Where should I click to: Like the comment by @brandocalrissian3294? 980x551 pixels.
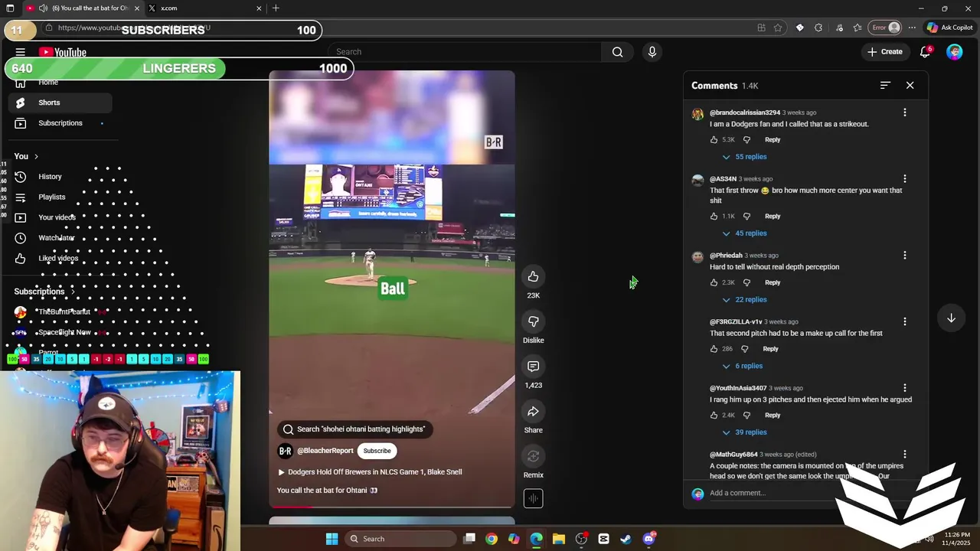pos(714,139)
